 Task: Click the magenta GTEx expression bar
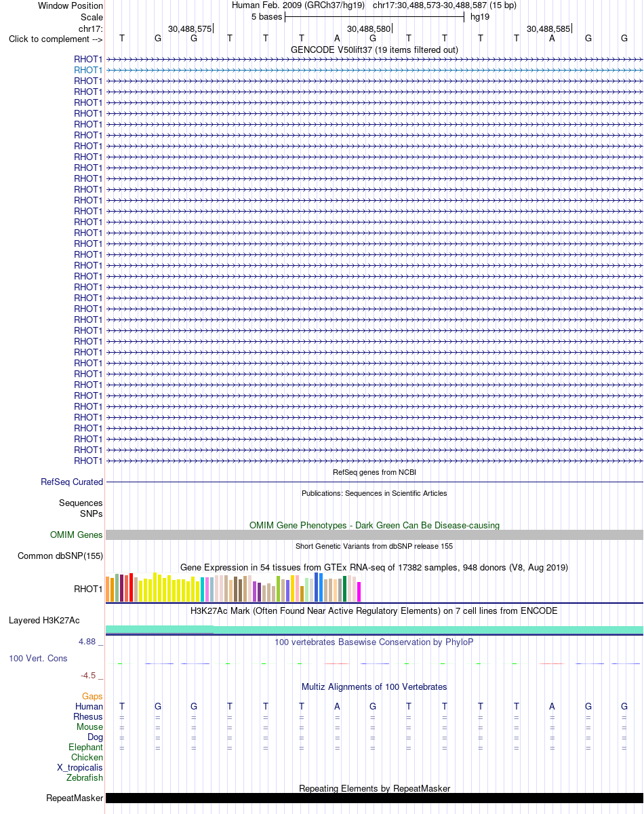(x=359, y=592)
